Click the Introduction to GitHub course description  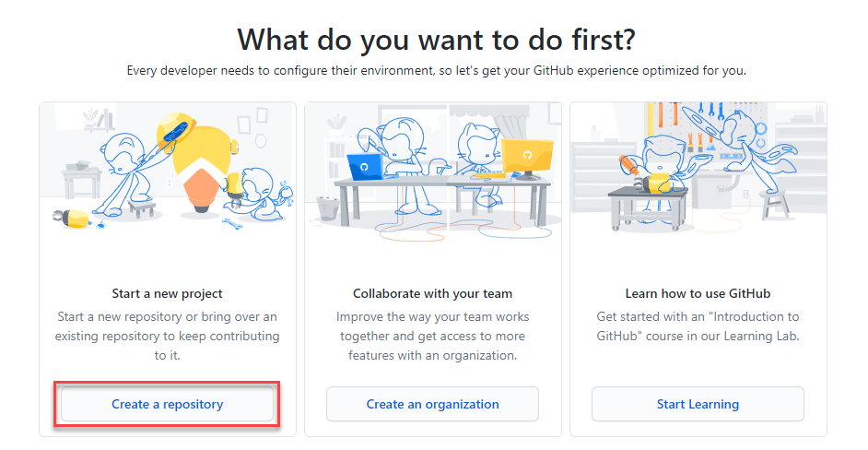click(698, 326)
